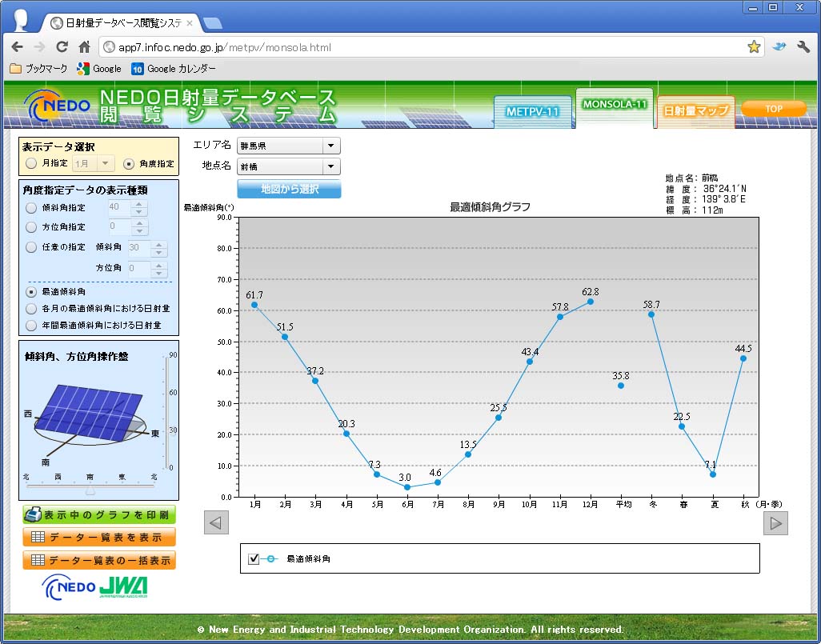Reload the page with the refresh icon

[62, 47]
